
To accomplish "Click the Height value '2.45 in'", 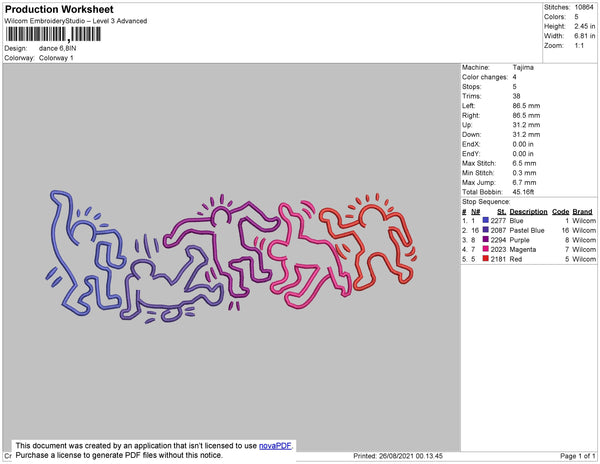I will coord(584,26).
